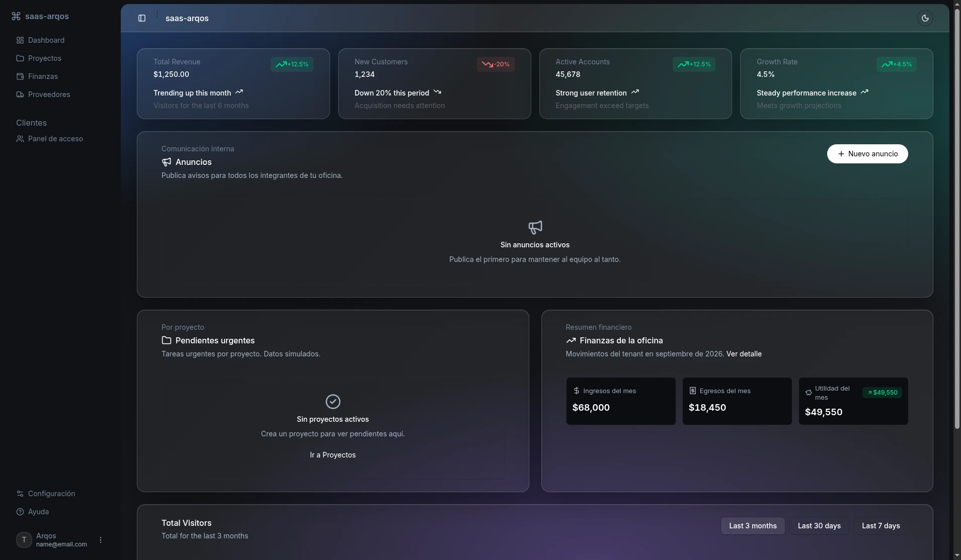Click Ir a Proyectos button
Viewport: 961px width, 560px height.
click(333, 455)
